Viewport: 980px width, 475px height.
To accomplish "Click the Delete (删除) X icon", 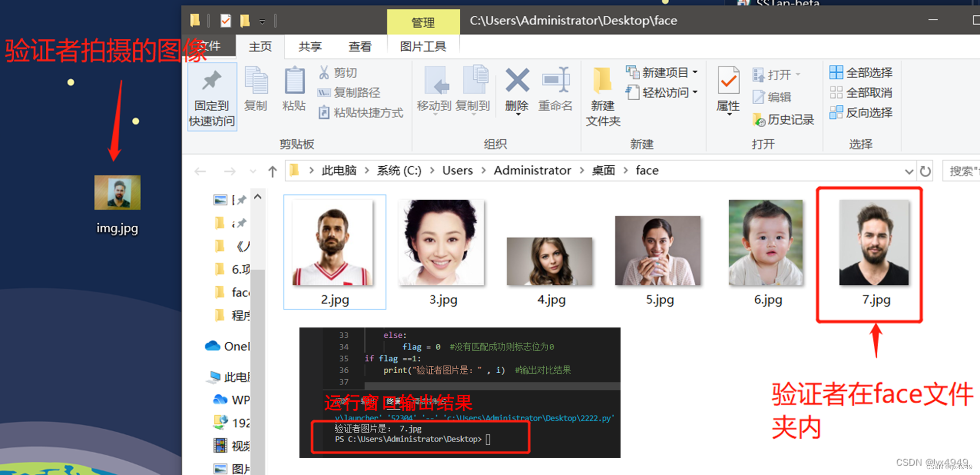I will click(x=517, y=80).
